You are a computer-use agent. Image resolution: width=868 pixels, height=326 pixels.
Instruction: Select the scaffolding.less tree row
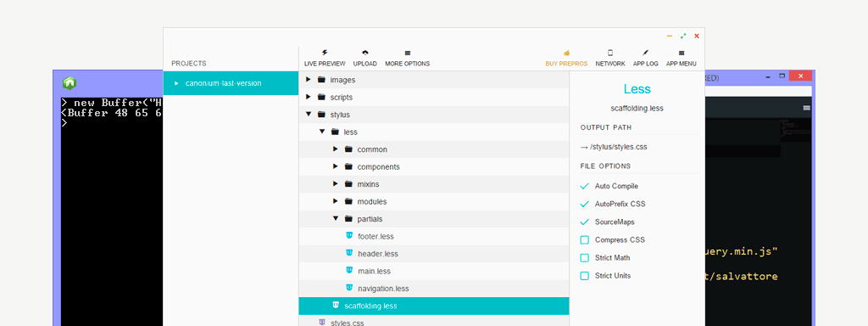click(x=434, y=306)
